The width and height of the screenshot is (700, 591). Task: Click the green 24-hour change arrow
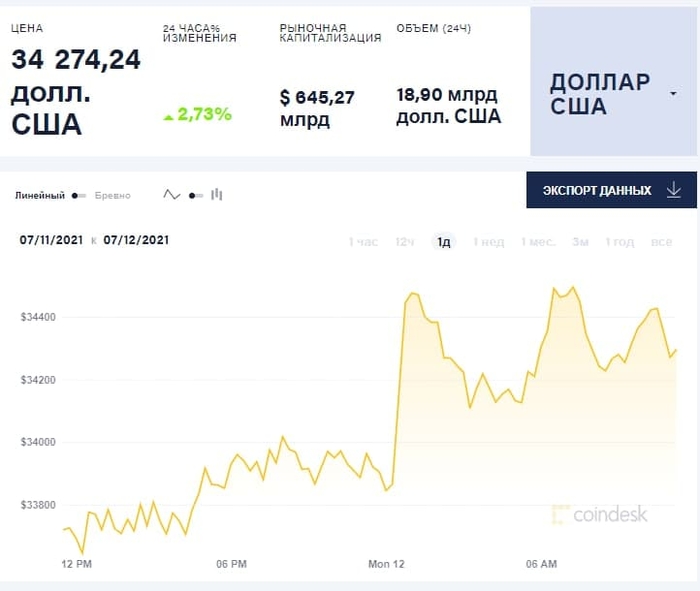(168, 116)
